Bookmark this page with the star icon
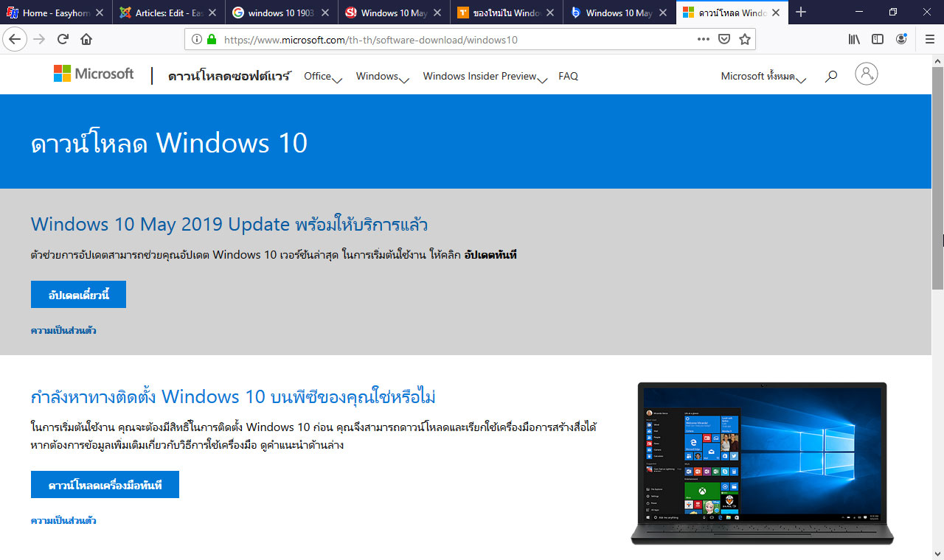The height and width of the screenshot is (560, 944). 745,39
